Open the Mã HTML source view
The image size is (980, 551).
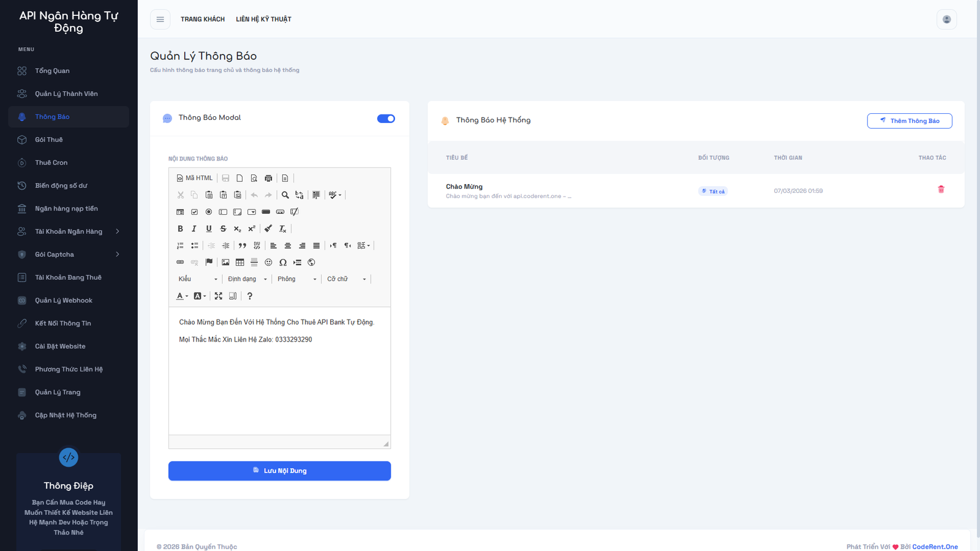[194, 178]
